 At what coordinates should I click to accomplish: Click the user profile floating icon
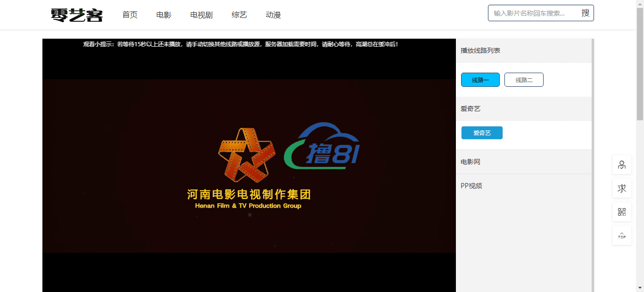click(x=621, y=165)
